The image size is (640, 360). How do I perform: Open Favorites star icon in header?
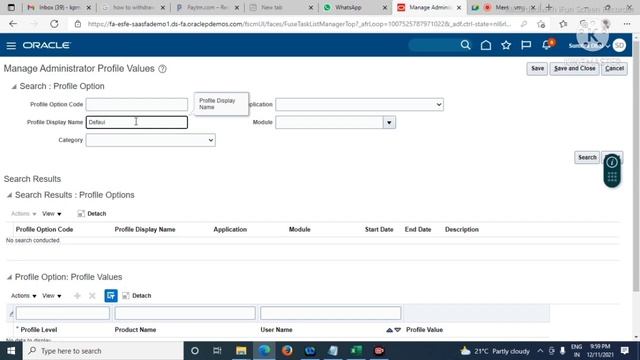tap(506, 45)
